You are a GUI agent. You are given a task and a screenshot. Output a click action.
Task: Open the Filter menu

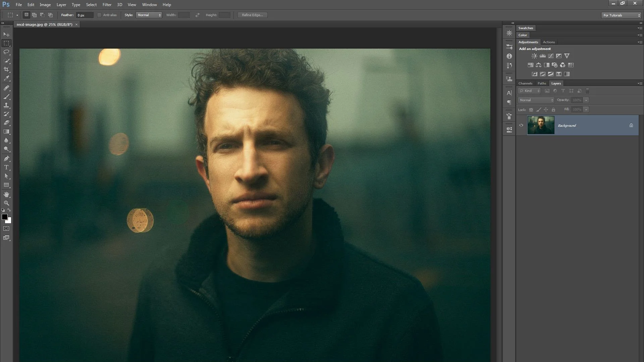coord(107,5)
